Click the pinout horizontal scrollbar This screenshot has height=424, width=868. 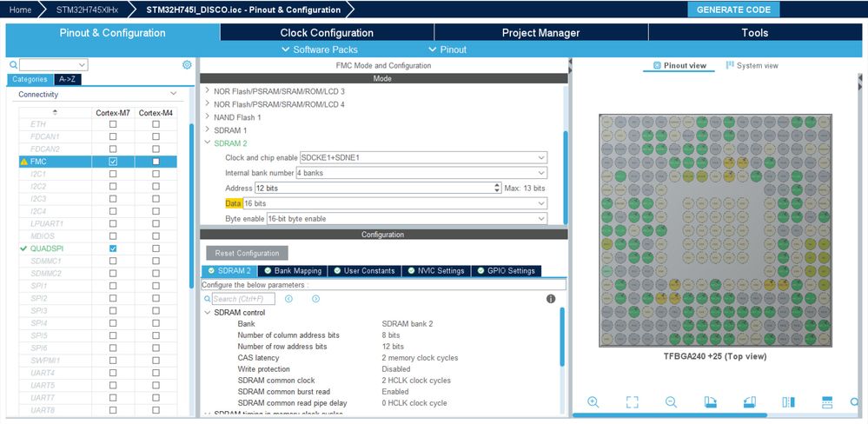[x=669, y=415]
